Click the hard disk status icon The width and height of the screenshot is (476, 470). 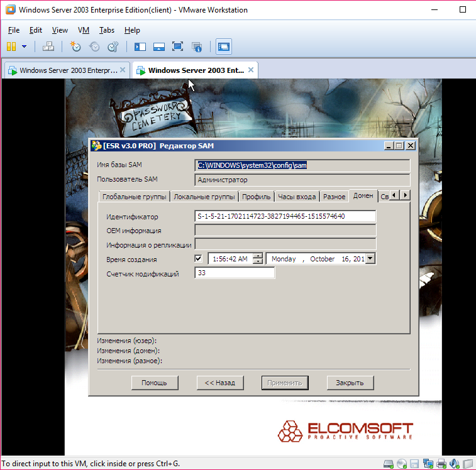click(389, 464)
